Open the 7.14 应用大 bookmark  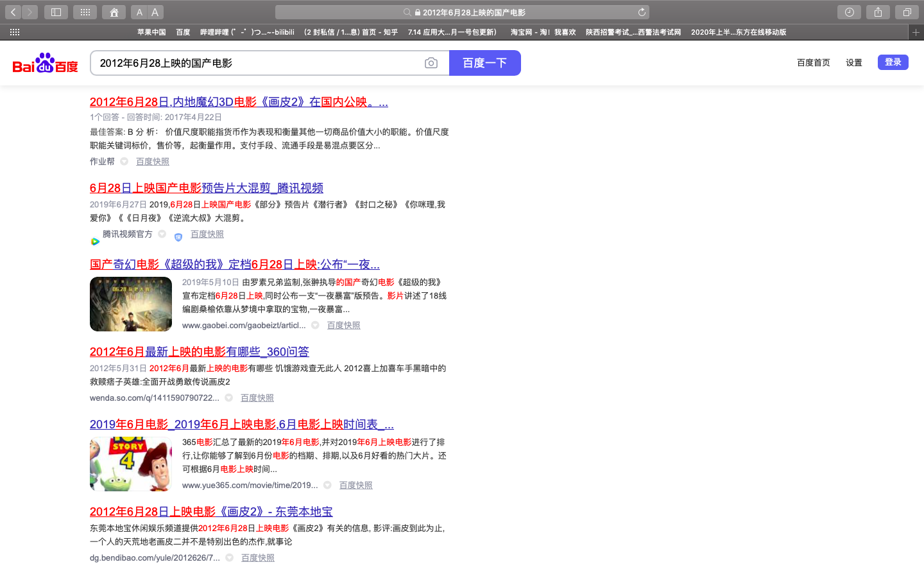pos(454,32)
